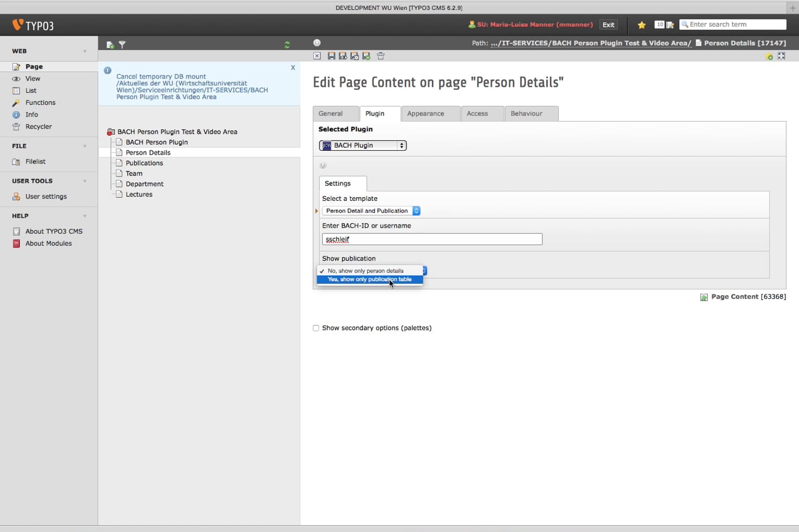Switch to the General tab
Viewport: 799px width, 532px height.
336,114
